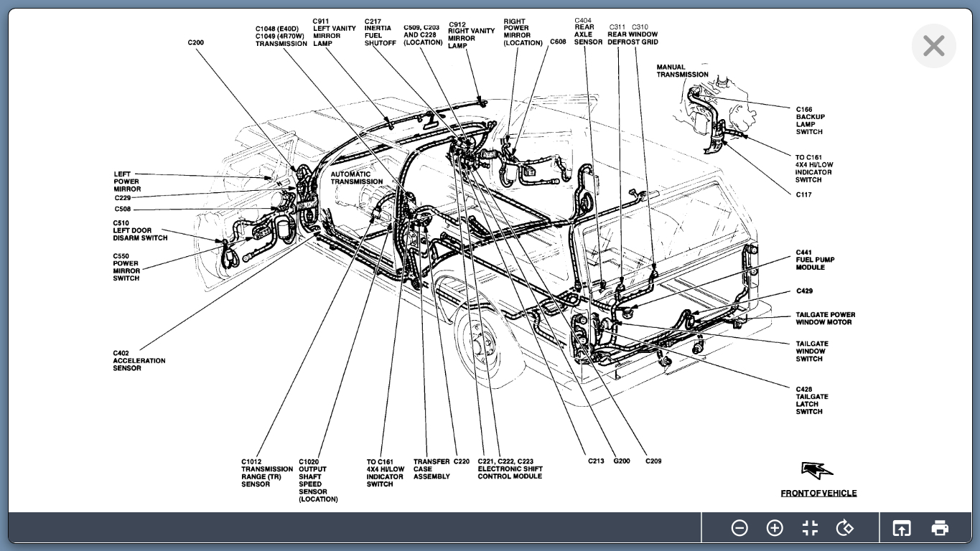980x551 pixels.
Task: Click the Transfer Case Assembly label
Action: tap(431, 469)
